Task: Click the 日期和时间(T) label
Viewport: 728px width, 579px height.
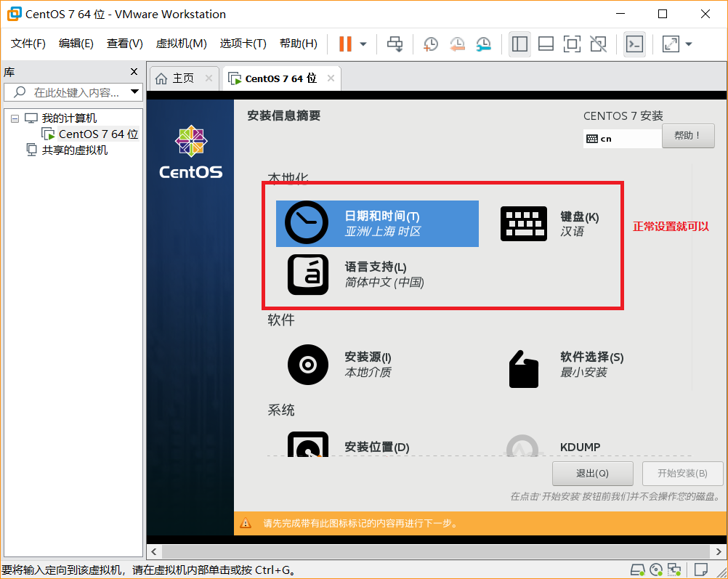Action: tap(381, 216)
